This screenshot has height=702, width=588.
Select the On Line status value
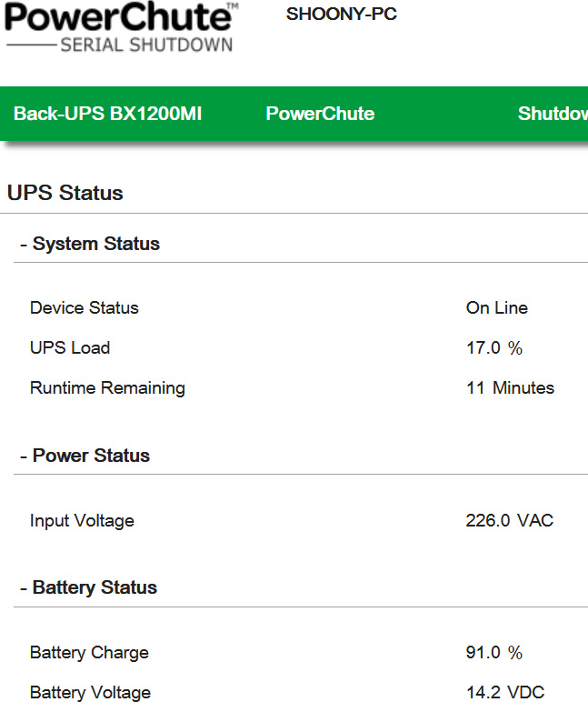tap(497, 308)
